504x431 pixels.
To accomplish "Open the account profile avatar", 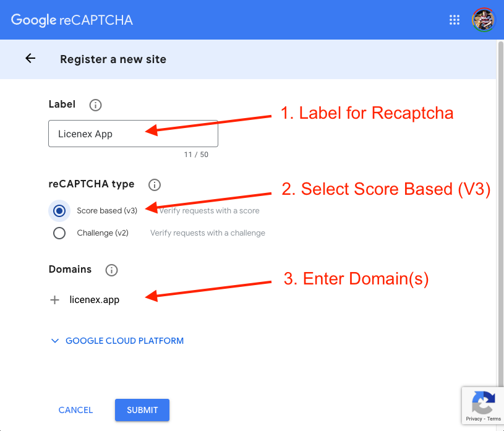I will (x=483, y=20).
